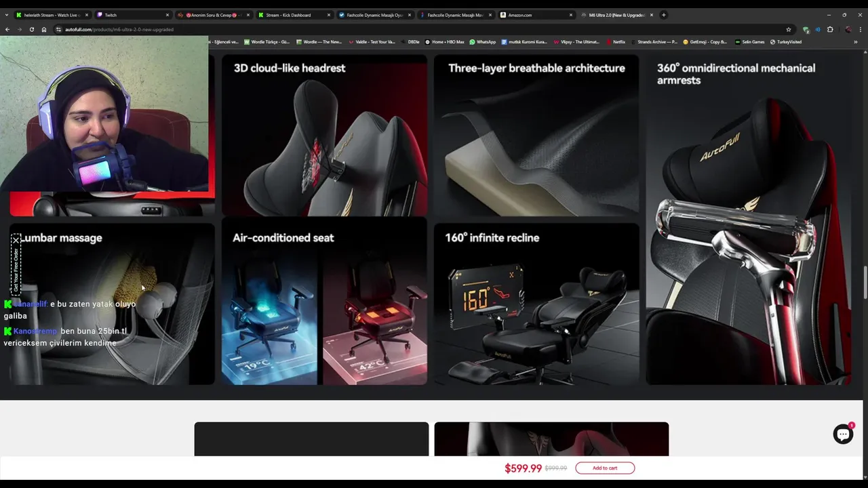This screenshot has width=868, height=488.
Task: Click the $599.99 sale price text
Action: coord(523,468)
